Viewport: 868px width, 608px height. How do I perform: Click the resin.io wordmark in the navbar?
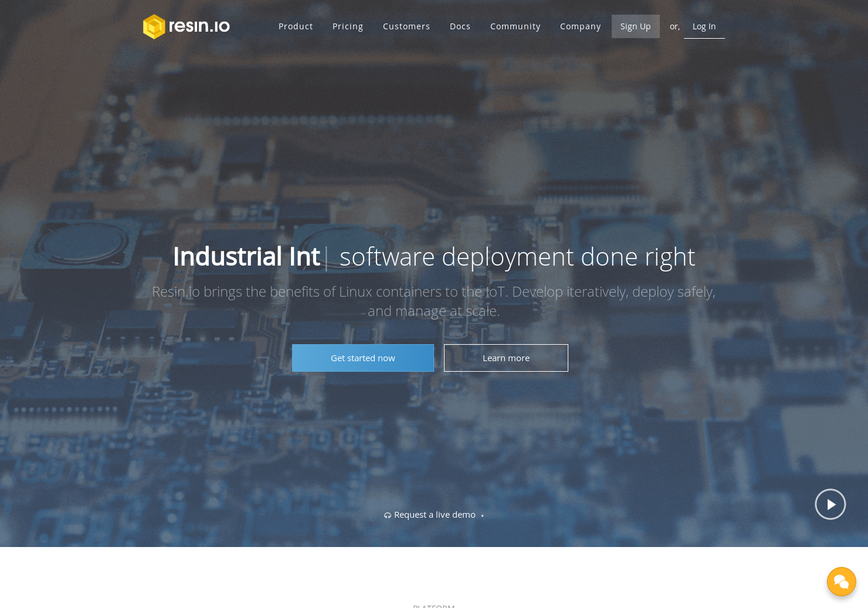(x=199, y=26)
